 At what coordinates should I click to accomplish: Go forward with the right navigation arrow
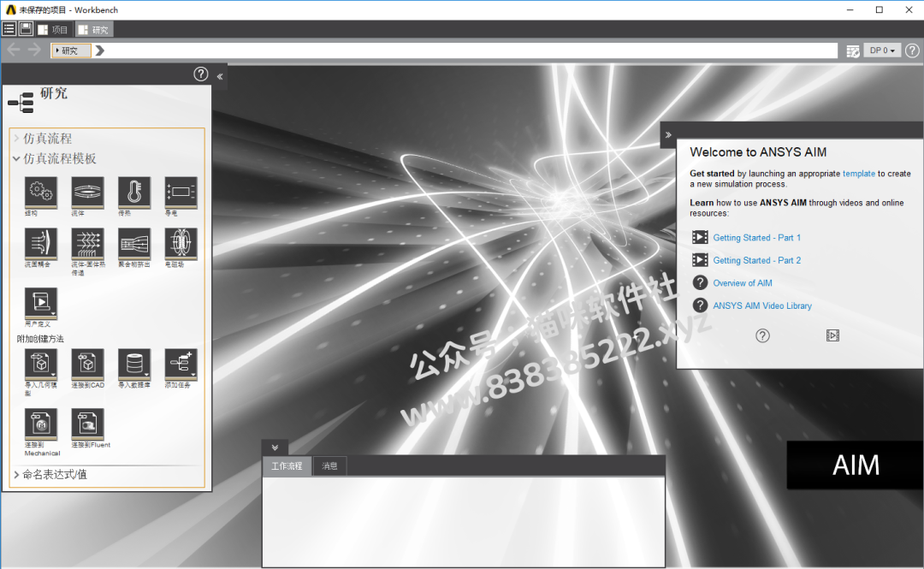pyautogui.click(x=34, y=50)
